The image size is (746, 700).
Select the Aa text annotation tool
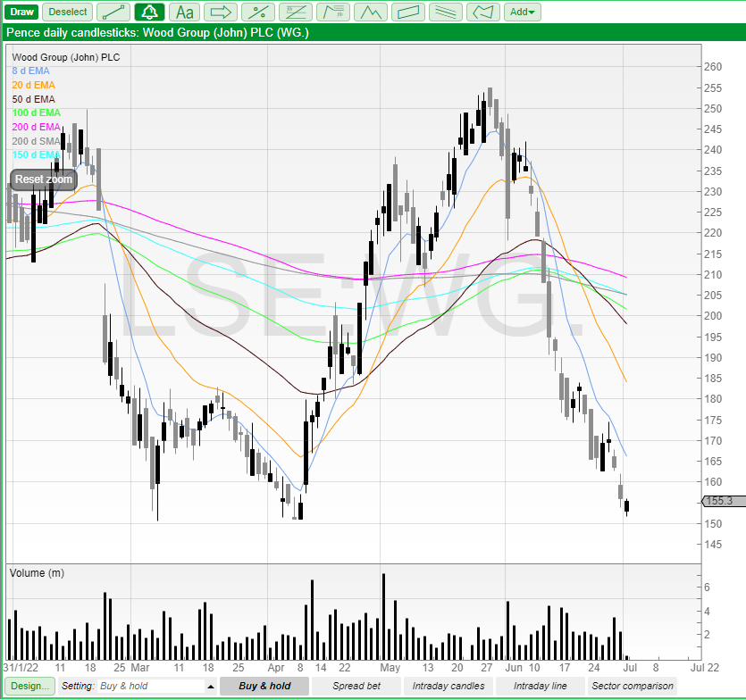(x=185, y=12)
